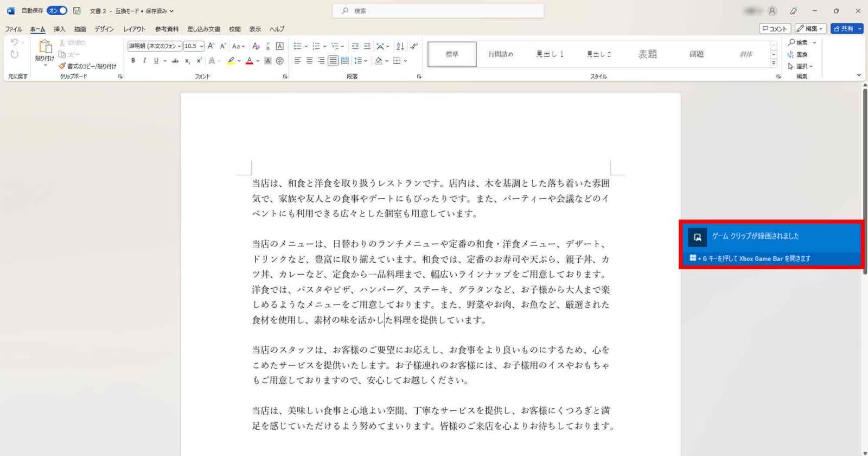Apply superscript formatting

pyautogui.click(x=199, y=61)
